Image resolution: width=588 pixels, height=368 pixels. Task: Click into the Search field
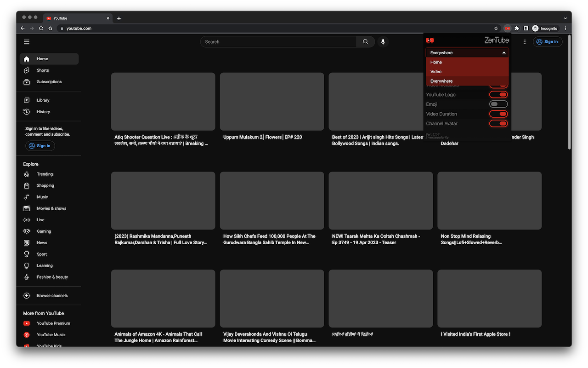(x=278, y=42)
